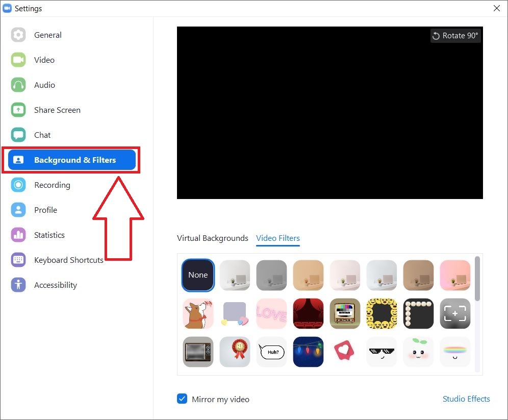Open Profile settings

point(45,210)
